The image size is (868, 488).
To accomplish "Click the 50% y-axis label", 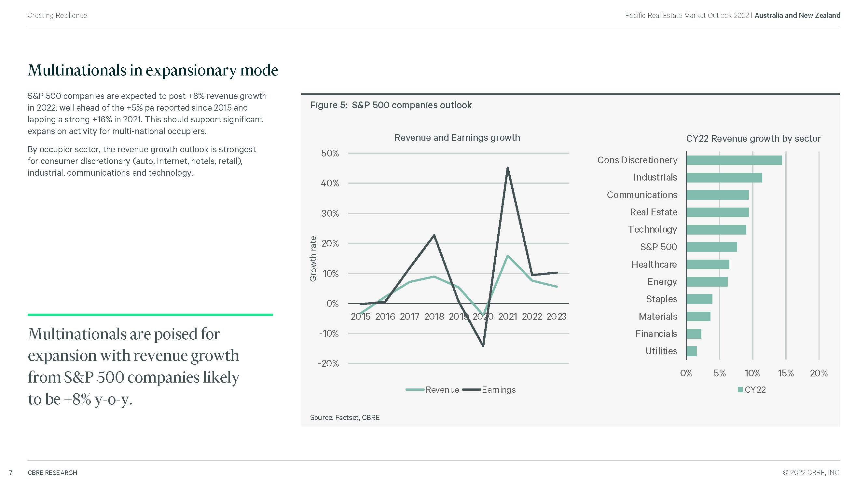I will pyautogui.click(x=330, y=153).
